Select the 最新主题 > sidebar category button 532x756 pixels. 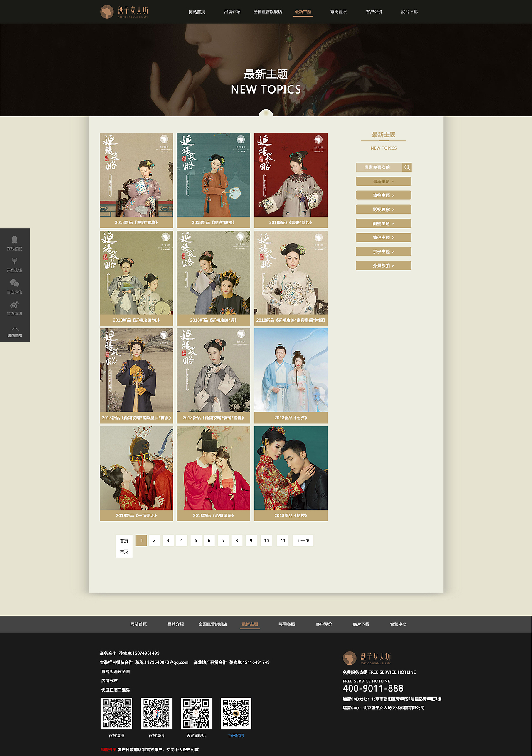pos(383,181)
